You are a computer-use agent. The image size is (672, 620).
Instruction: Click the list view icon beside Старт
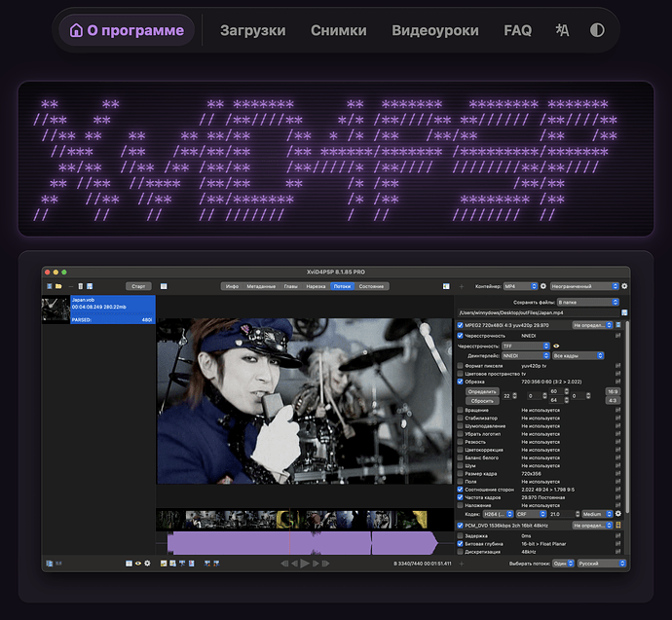(164, 286)
